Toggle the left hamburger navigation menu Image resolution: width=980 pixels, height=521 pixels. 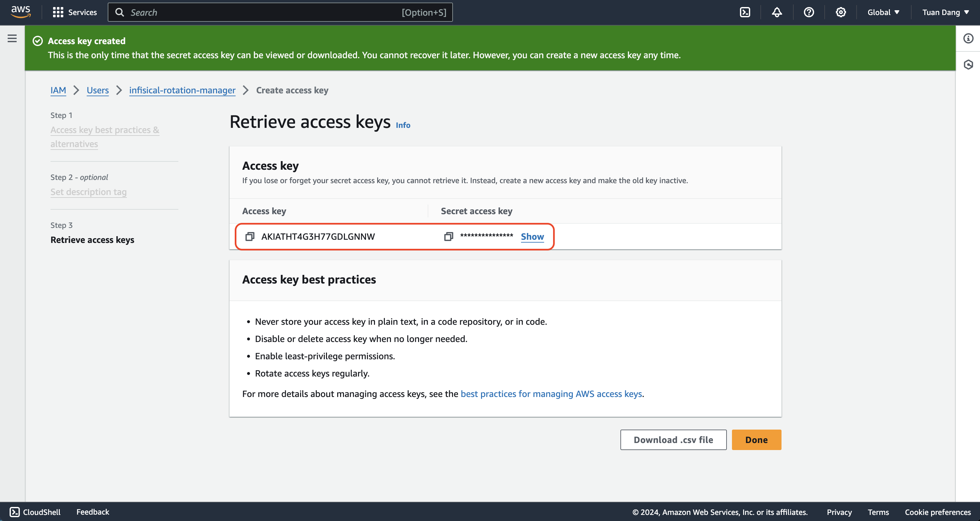click(x=12, y=38)
